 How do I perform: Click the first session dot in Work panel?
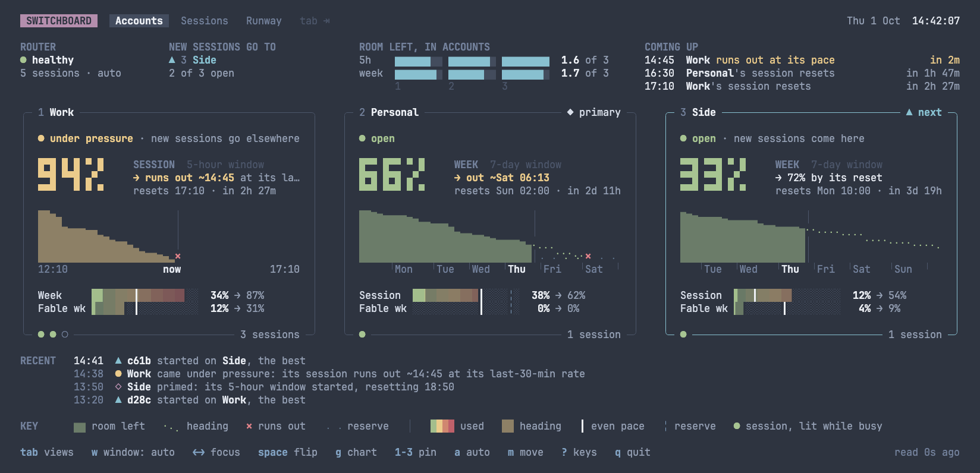click(41, 335)
